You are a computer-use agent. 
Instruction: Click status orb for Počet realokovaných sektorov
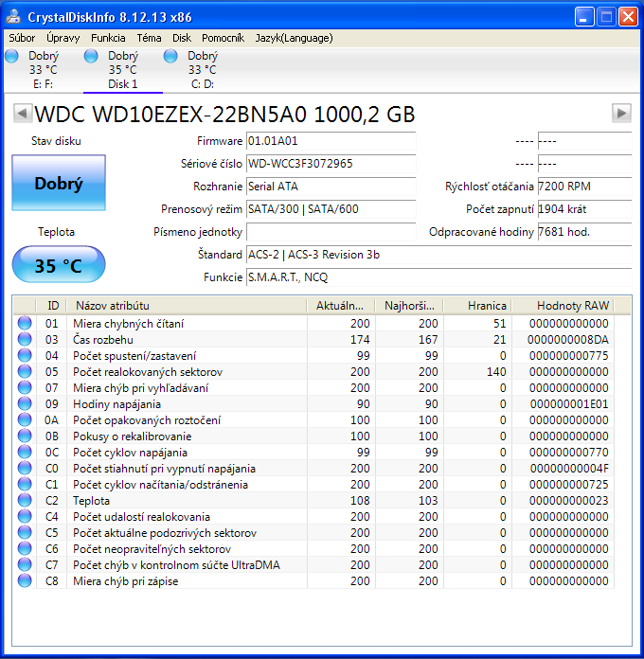point(25,371)
